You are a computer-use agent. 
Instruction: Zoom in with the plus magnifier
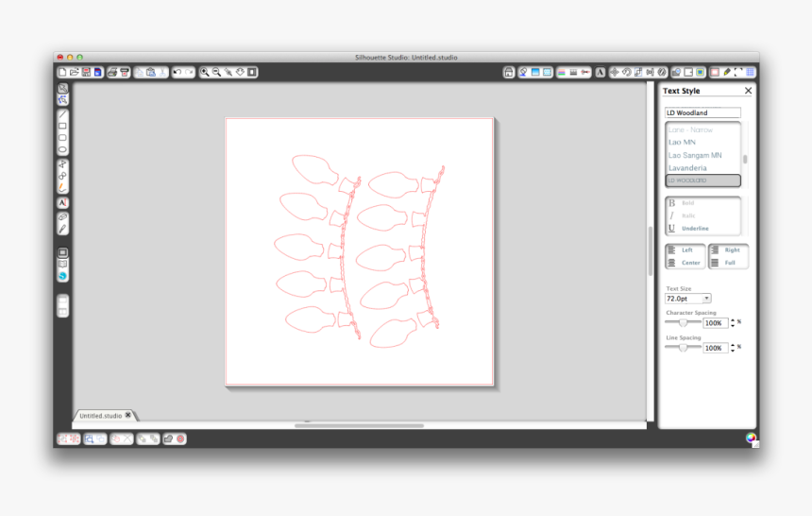coord(205,72)
